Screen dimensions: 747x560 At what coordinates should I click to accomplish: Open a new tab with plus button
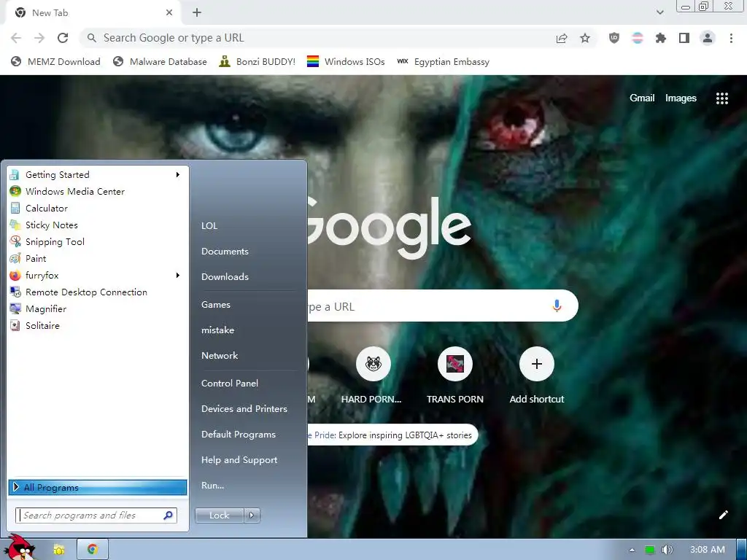(x=197, y=13)
